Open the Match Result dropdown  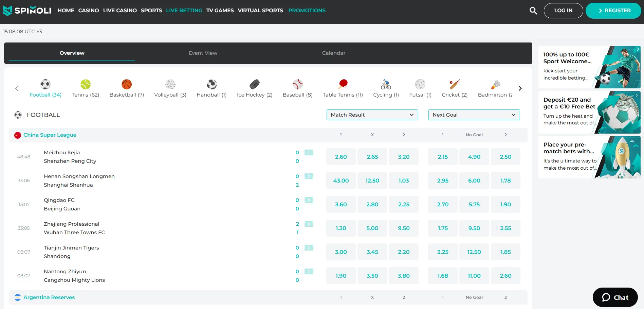click(x=372, y=115)
